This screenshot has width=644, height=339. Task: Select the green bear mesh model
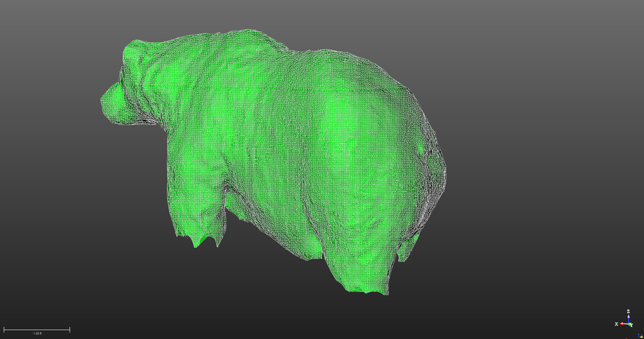[309, 155]
